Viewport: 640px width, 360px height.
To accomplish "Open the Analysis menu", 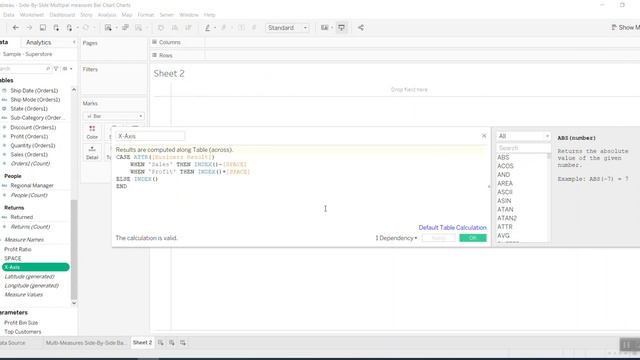I will (x=107, y=15).
